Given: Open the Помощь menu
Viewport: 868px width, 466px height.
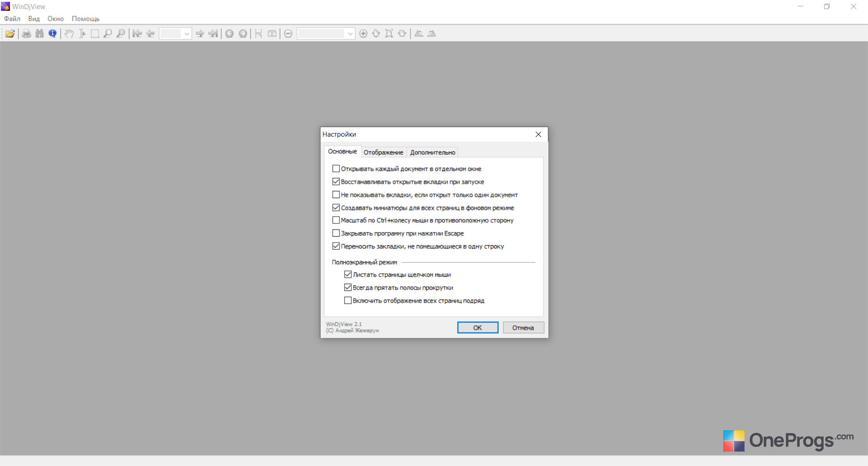Looking at the screenshot, I should (x=85, y=19).
